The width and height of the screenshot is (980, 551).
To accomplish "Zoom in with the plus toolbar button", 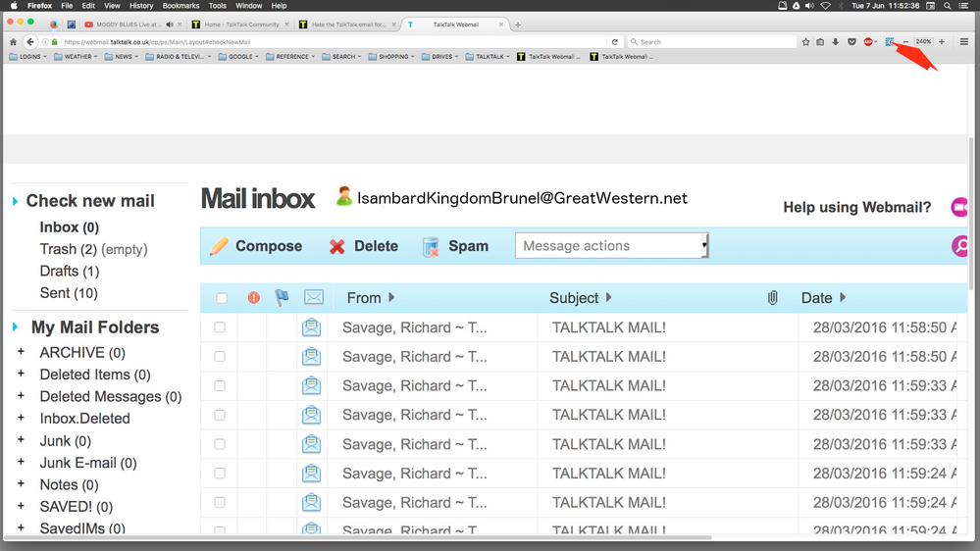I will [x=942, y=42].
